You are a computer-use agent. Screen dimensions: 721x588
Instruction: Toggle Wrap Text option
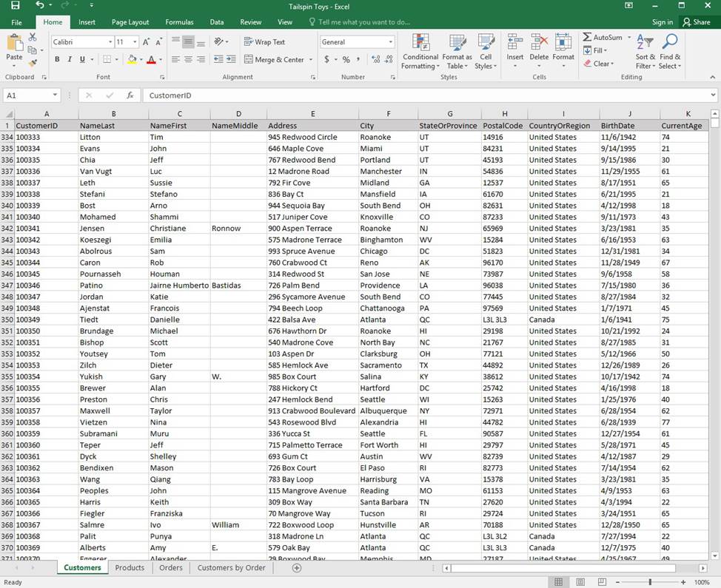[264, 42]
